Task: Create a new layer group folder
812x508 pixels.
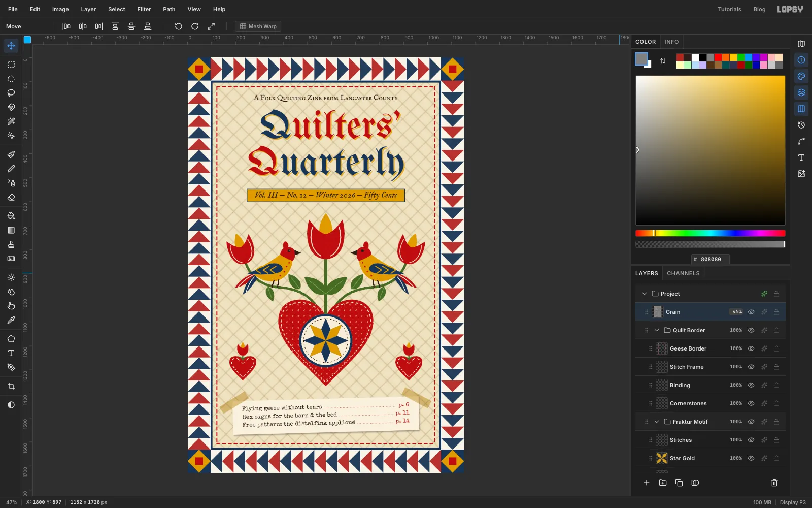Action: 663,483
